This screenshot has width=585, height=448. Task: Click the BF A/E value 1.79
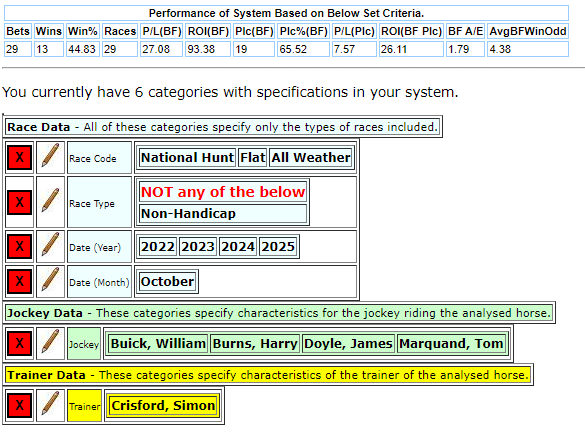[465, 49]
